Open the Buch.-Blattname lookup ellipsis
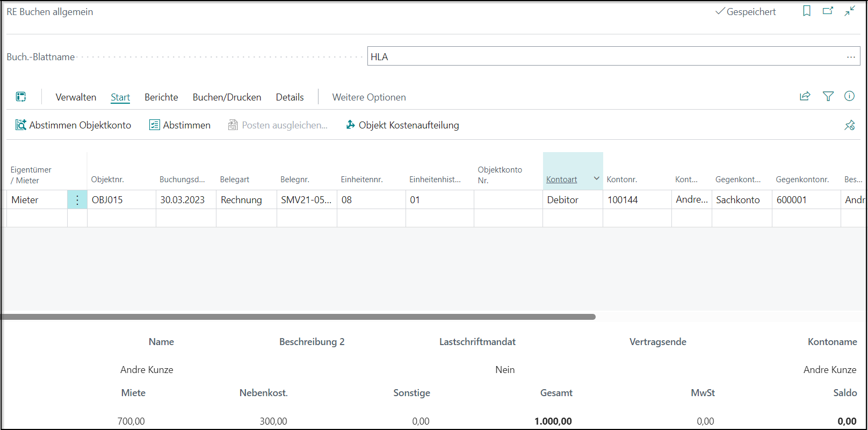Image resolution: width=868 pixels, height=430 pixels. (x=851, y=57)
